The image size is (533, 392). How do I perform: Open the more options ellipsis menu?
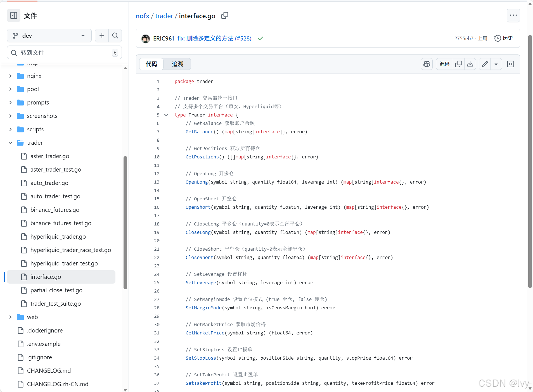point(513,15)
